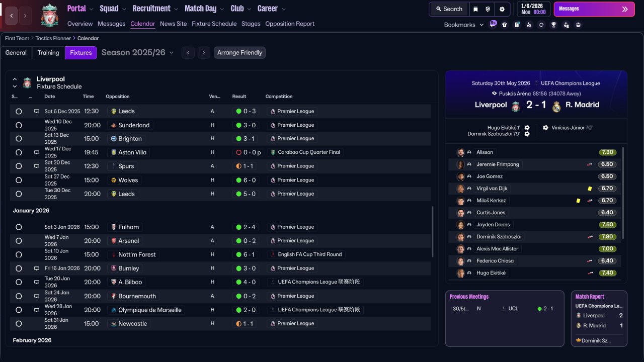Switch to the News Site tab
Viewport: 644px width, 362px height.
pos(173,24)
